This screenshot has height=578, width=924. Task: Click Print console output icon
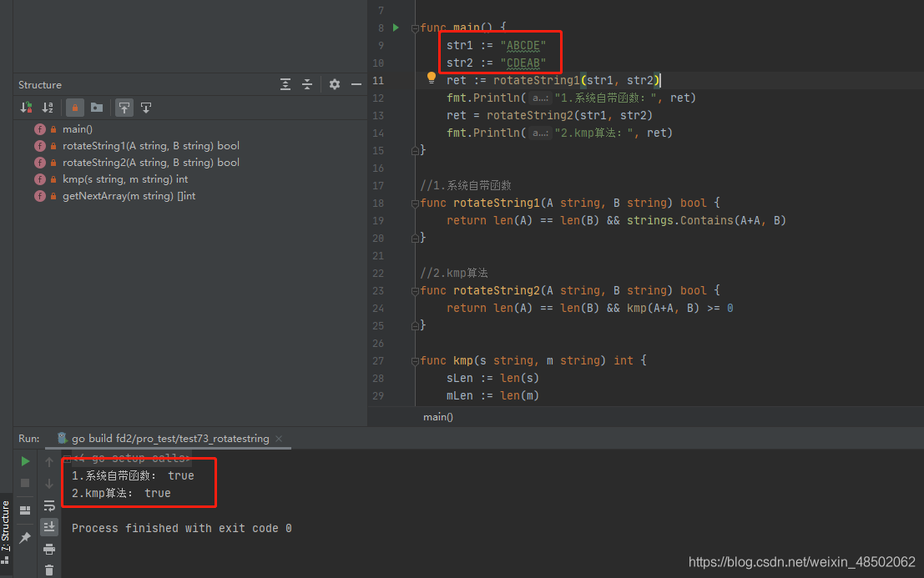click(x=49, y=549)
